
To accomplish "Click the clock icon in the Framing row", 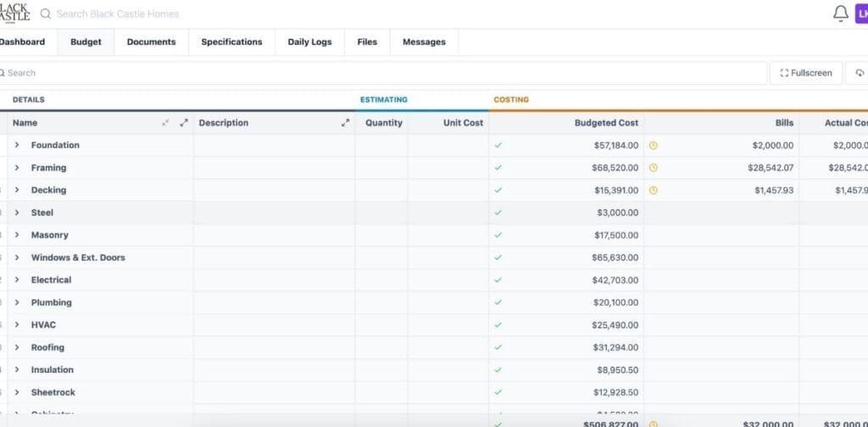I will [653, 168].
